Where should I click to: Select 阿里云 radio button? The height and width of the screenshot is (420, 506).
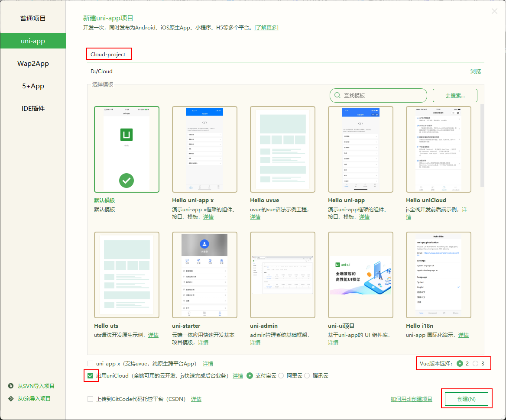[x=281, y=376]
